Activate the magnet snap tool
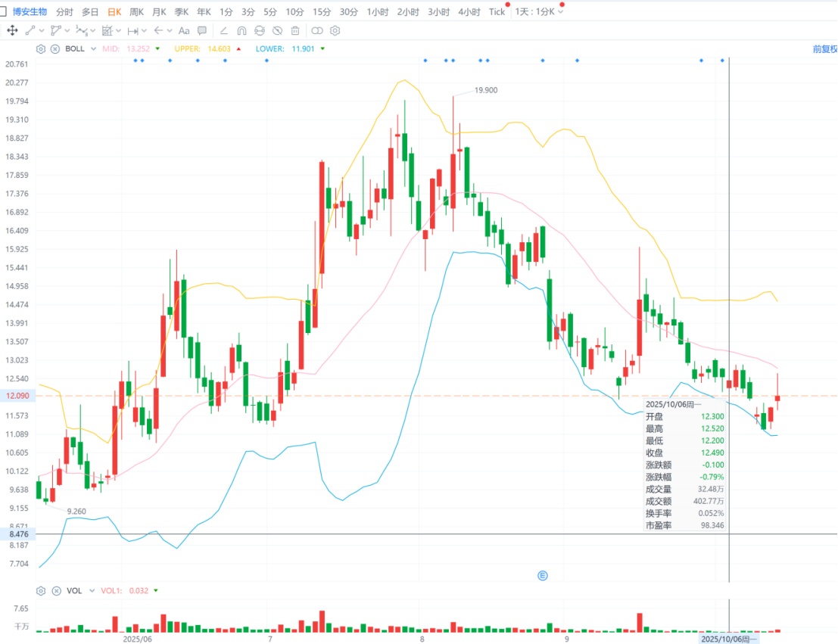This screenshot has width=838, height=644. click(241, 30)
